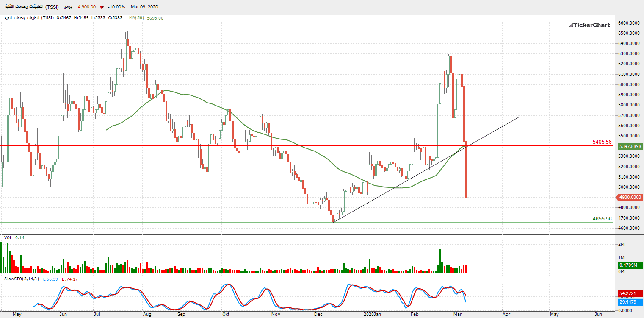
Task: Click the 5405.56 resistance line label
Action: tap(602, 142)
